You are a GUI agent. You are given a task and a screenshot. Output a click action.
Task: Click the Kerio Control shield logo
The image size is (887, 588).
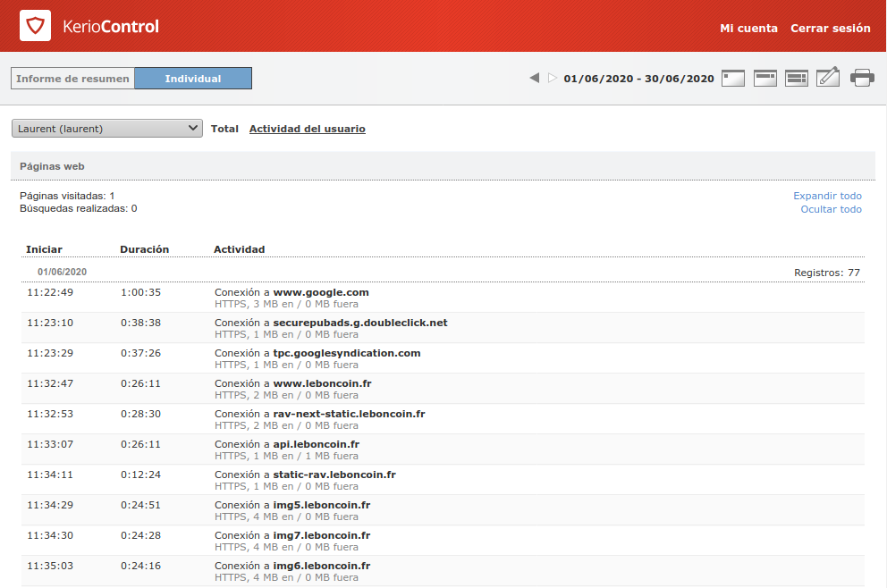[x=35, y=25]
